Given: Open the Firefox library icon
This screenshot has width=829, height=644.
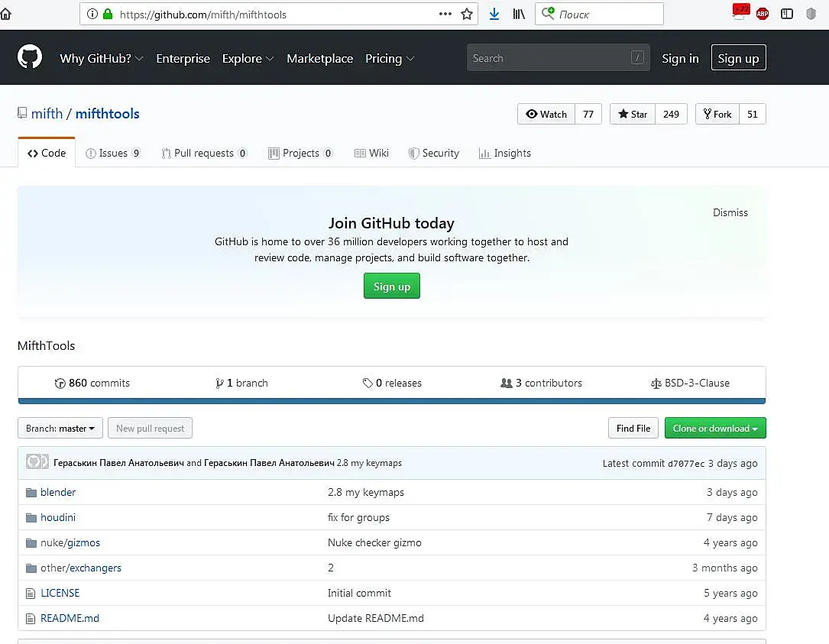Looking at the screenshot, I should click(x=519, y=15).
